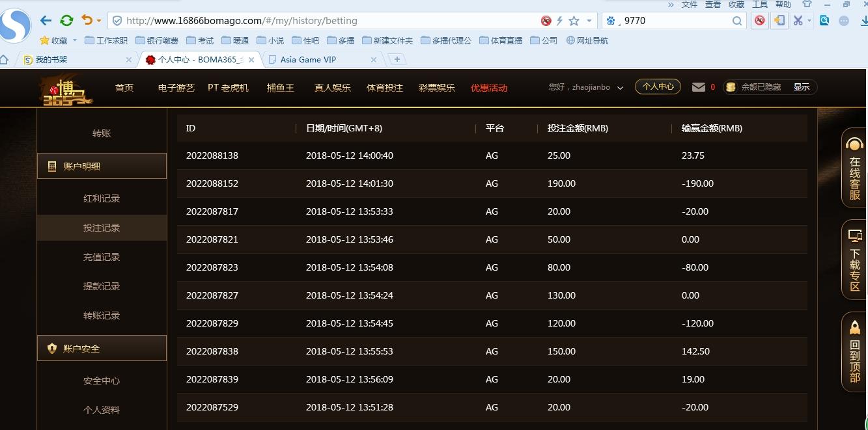868x430 pixels.
Task: Open 电子游艺 navigation item
Action: click(176, 88)
